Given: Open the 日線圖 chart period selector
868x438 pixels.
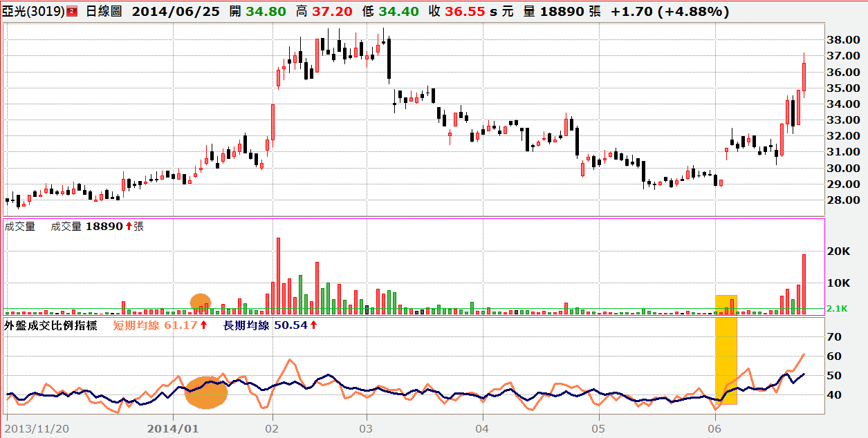Looking at the screenshot, I should tap(104, 12).
